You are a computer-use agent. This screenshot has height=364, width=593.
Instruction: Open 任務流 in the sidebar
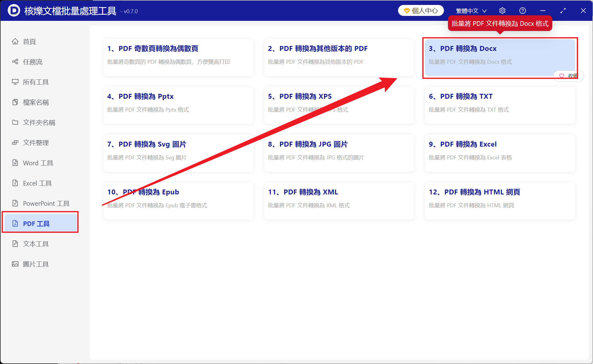click(40, 62)
